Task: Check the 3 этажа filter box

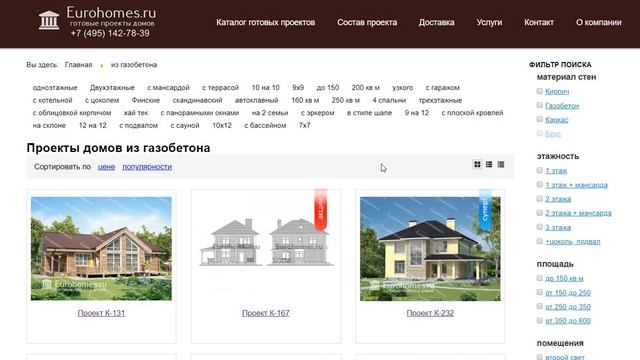Action: click(x=540, y=227)
